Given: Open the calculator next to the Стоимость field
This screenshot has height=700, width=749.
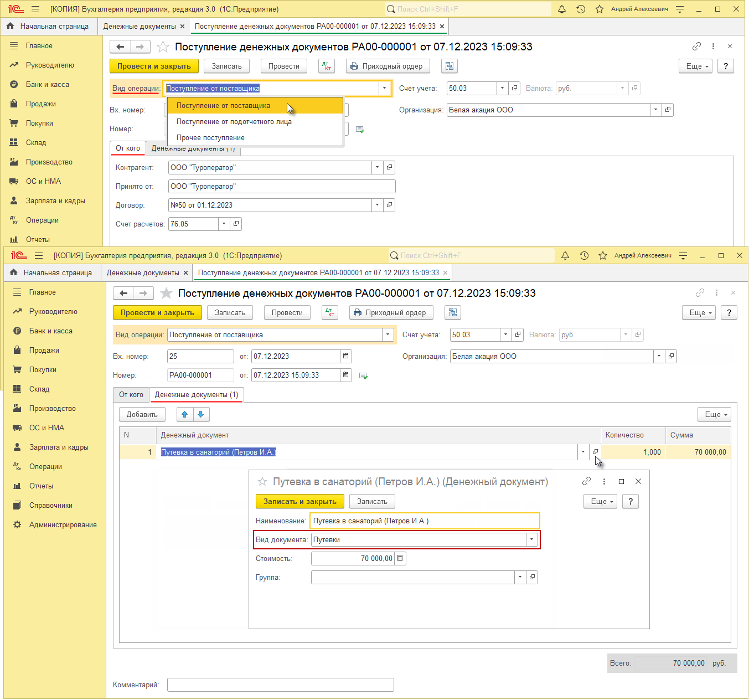Looking at the screenshot, I should click(400, 558).
